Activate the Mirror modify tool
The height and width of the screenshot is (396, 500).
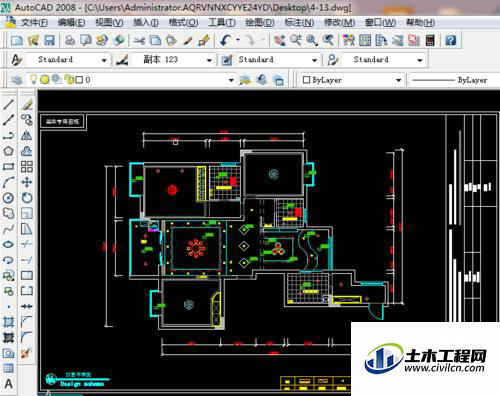(x=27, y=135)
